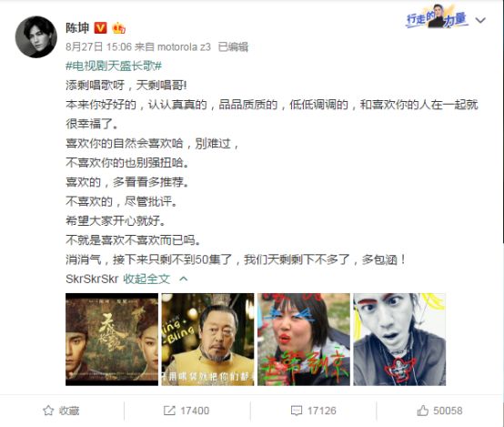Open the black-and-white selfie thumbnail
Image resolution: width=504 pixels, height=427 pixels.
(399, 340)
